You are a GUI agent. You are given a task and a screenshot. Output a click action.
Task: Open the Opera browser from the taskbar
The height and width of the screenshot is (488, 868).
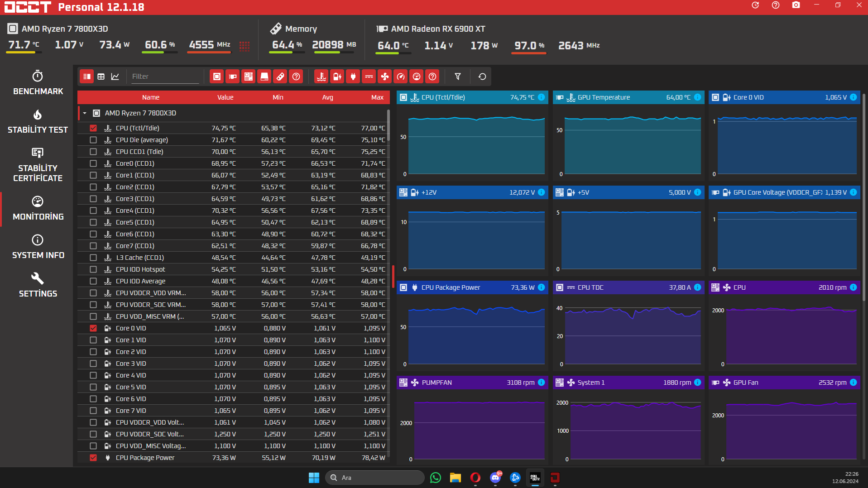click(475, 478)
